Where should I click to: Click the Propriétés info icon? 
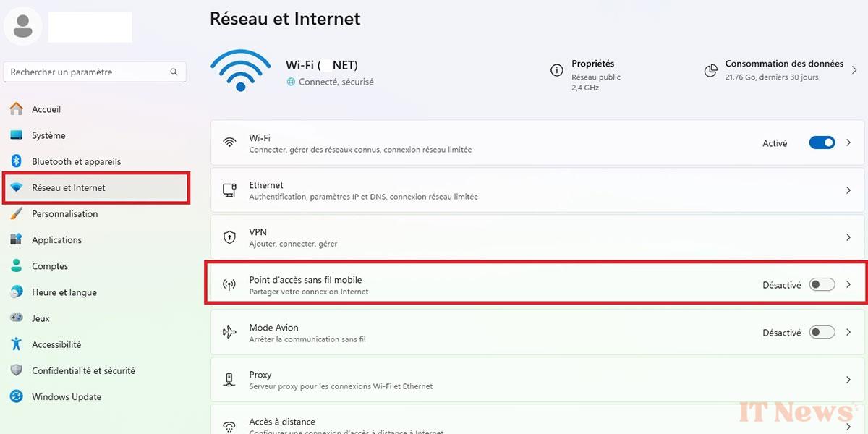[557, 70]
